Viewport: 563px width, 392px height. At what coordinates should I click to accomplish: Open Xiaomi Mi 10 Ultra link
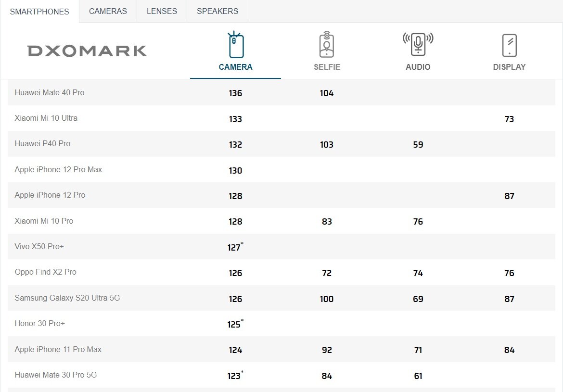pos(46,118)
